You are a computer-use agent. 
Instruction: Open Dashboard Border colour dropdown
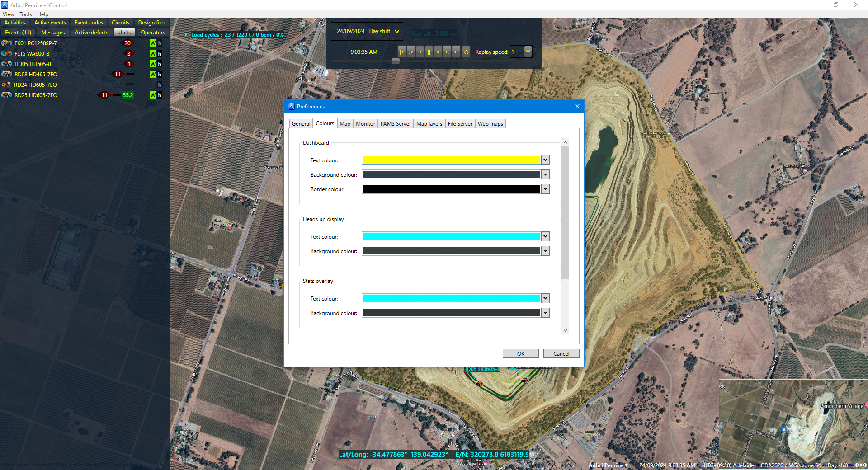point(546,189)
